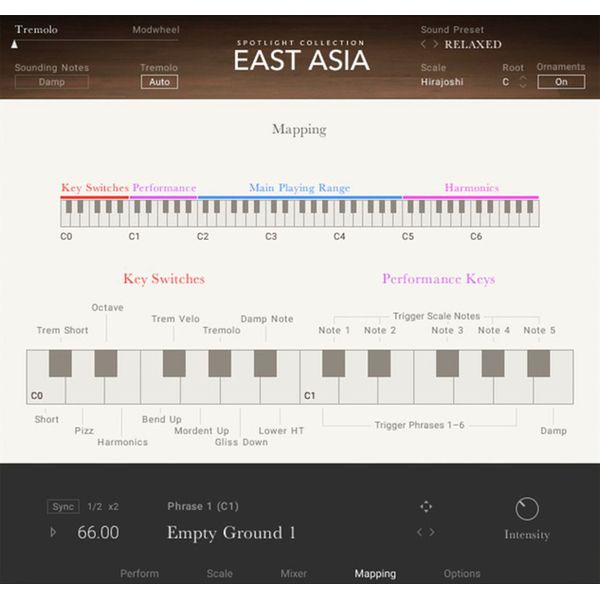Image resolution: width=600 pixels, height=600 pixels.
Task: Switch to the Mapping tab
Action: click(x=375, y=573)
